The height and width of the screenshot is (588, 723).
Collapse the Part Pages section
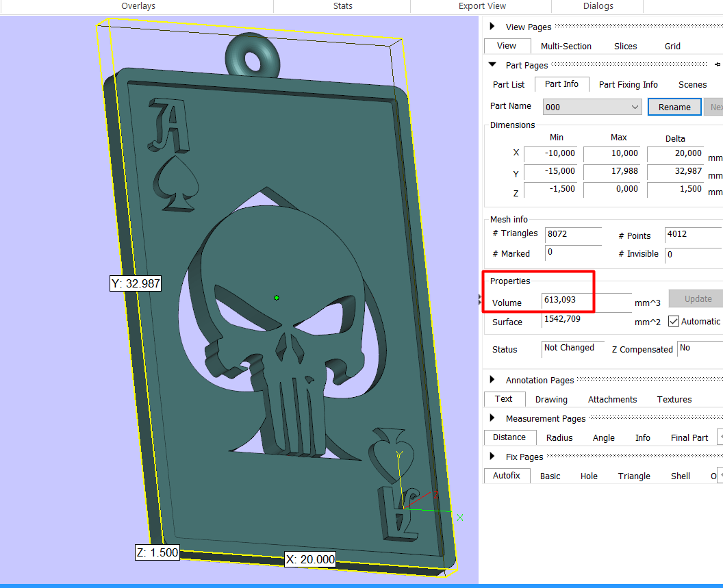(x=492, y=64)
